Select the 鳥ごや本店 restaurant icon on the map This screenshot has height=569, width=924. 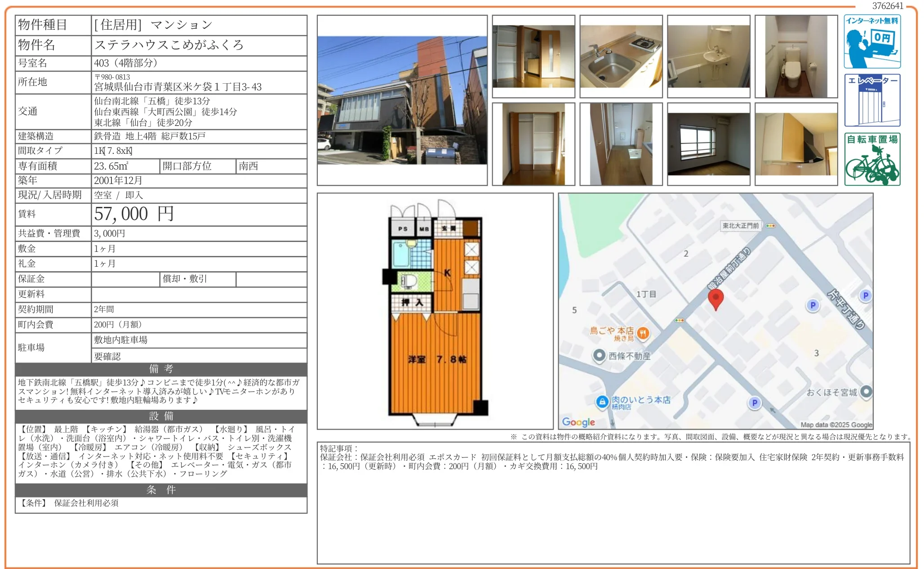pos(643,334)
